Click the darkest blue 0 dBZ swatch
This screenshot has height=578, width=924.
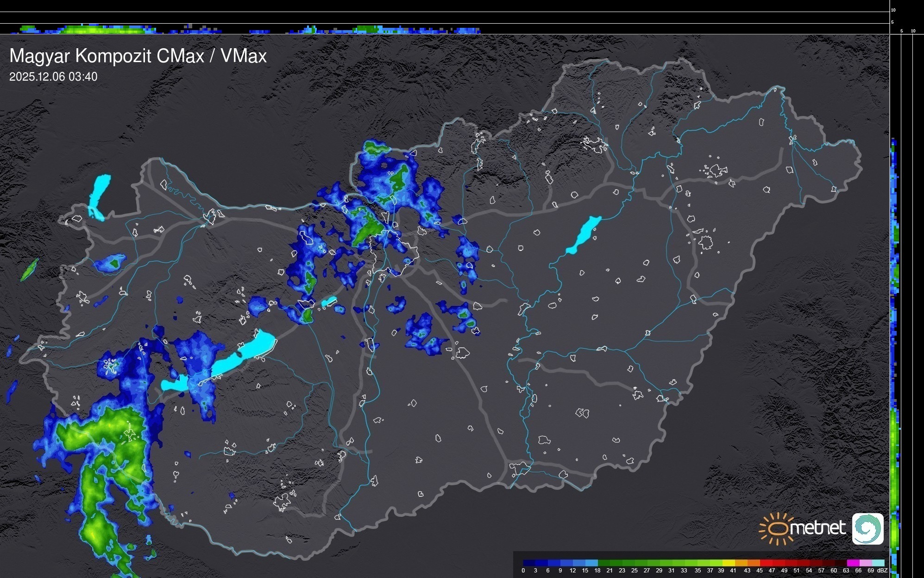tap(529, 563)
